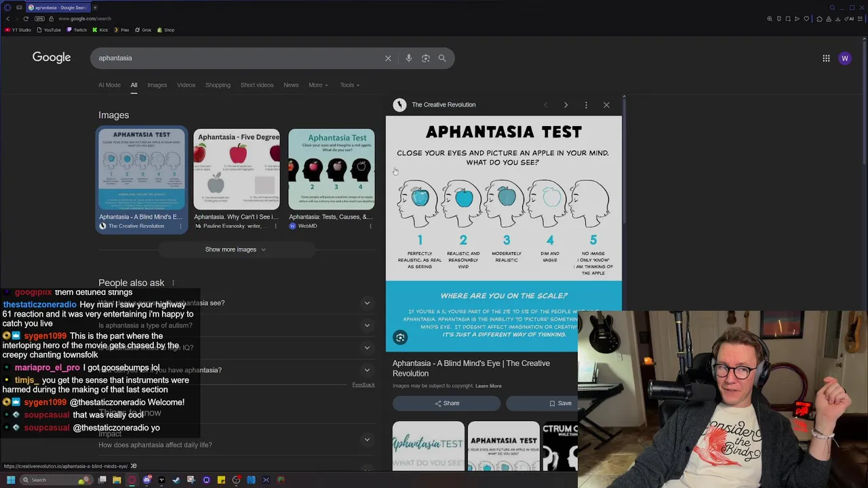Screen dimensions: 868x488
Task: Open WebMD result three-dot menu
Action: tap(370, 226)
